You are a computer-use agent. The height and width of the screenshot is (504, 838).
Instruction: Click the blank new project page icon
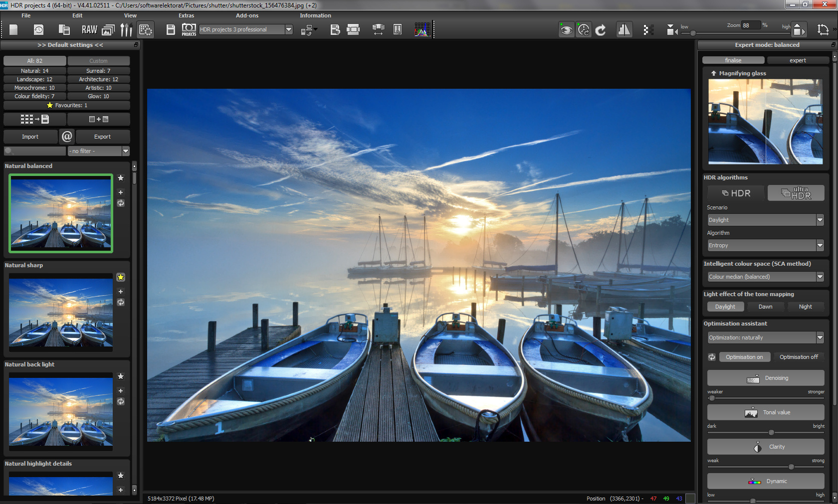click(13, 30)
